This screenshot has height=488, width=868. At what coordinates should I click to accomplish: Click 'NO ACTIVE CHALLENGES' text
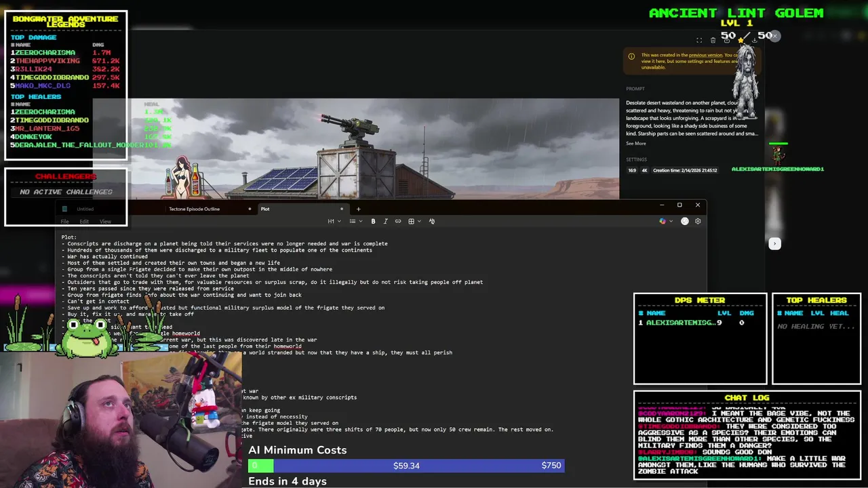tap(66, 192)
